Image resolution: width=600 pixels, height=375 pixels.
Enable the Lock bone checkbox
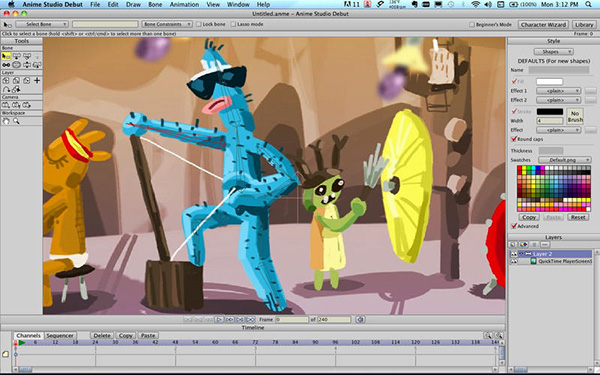pyautogui.click(x=199, y=24)
